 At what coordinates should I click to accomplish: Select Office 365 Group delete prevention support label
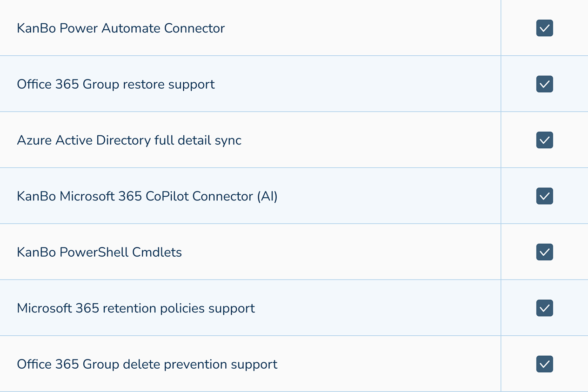147,364
